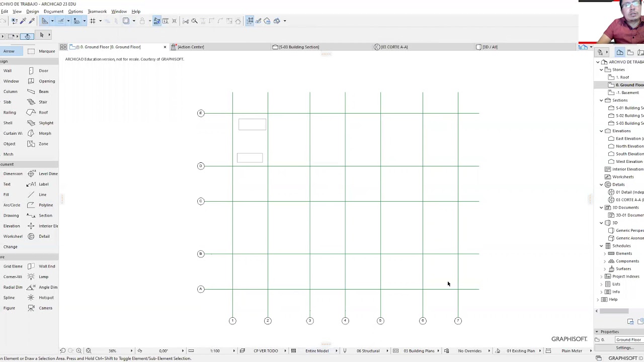Toggle quick selection magnet button

[x=27, y=36]
